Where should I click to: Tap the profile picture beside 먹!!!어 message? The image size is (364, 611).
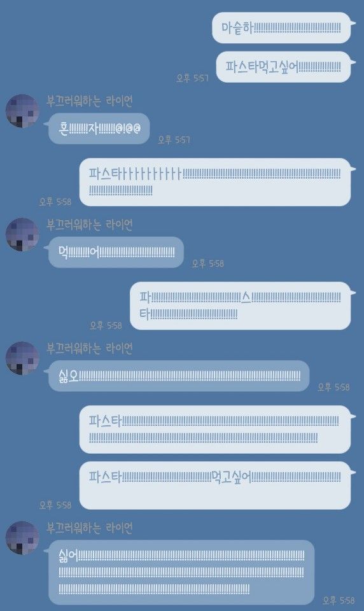(x=22, y=234)
